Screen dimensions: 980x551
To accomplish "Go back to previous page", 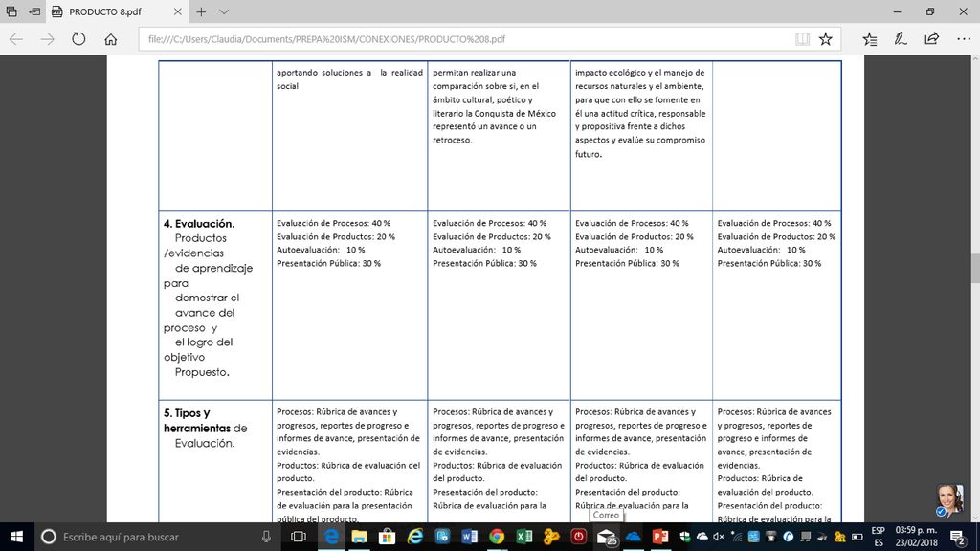I will (x=16, y=38).
